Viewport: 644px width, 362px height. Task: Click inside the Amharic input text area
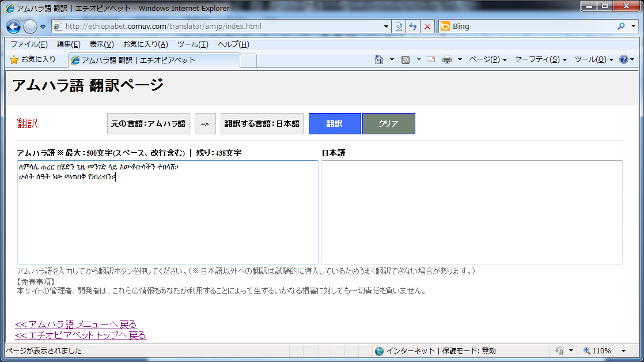coord(168,212)
